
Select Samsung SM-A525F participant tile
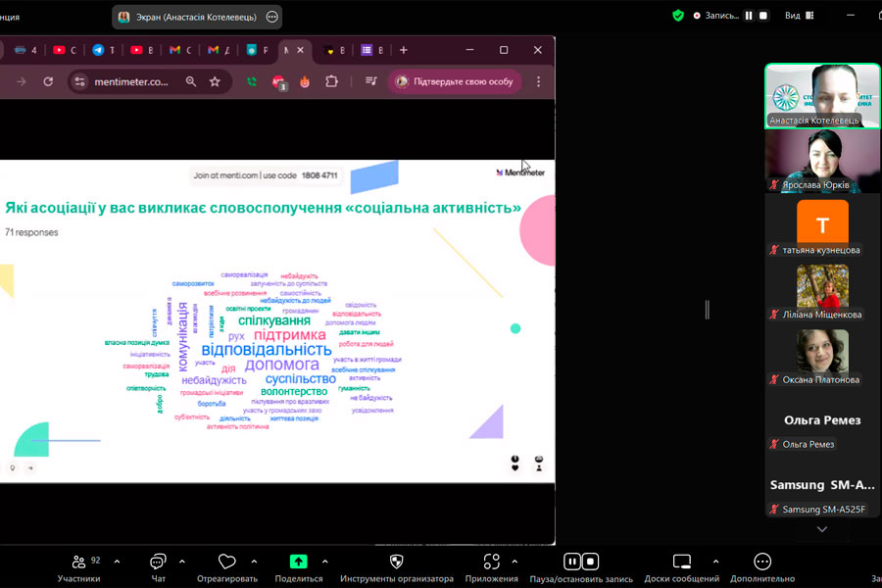[x=822, y=486]
